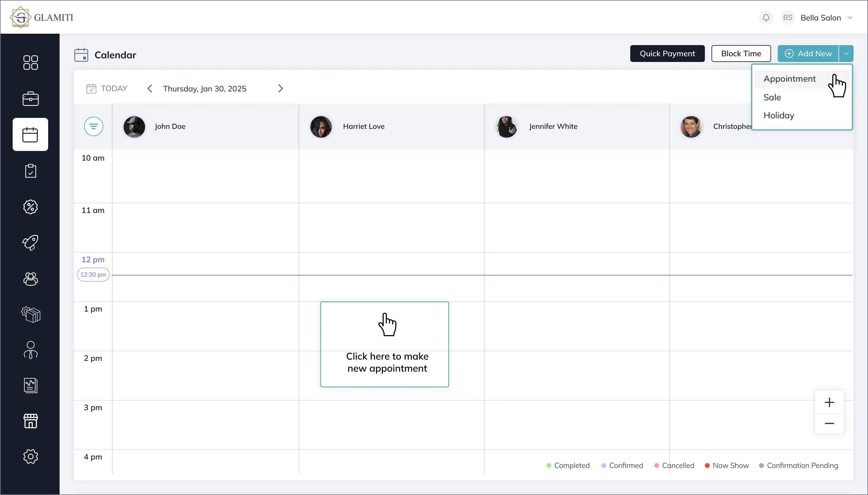Click Jennifer White's 11 am slot

tap(577, 228)
